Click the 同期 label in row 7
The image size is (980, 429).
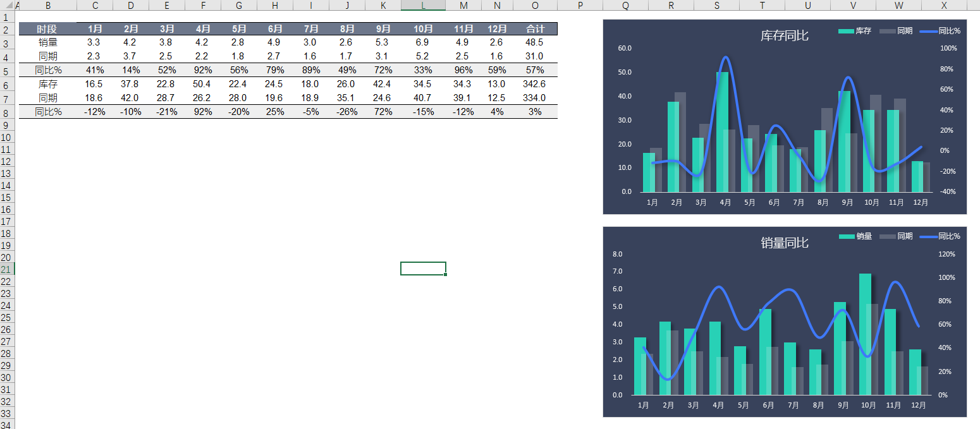click(x=47, y=98)
